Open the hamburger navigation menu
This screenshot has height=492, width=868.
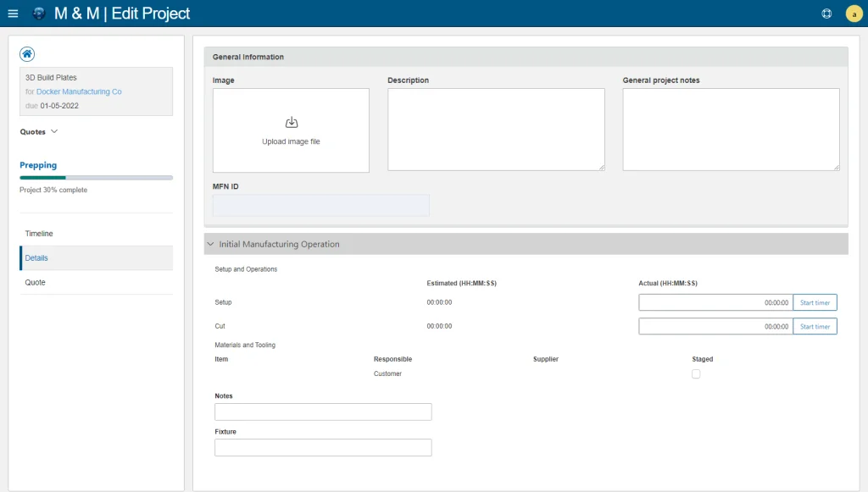(x=13, y=14)
